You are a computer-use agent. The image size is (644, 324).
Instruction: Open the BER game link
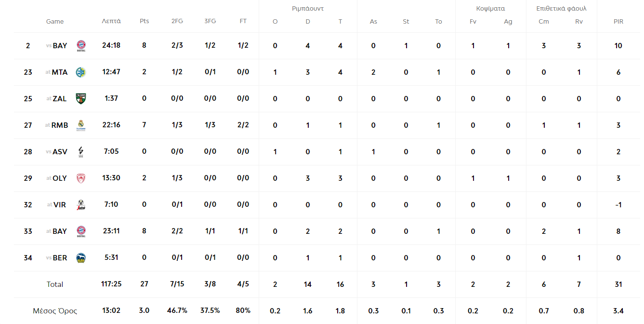coord(60,258)
